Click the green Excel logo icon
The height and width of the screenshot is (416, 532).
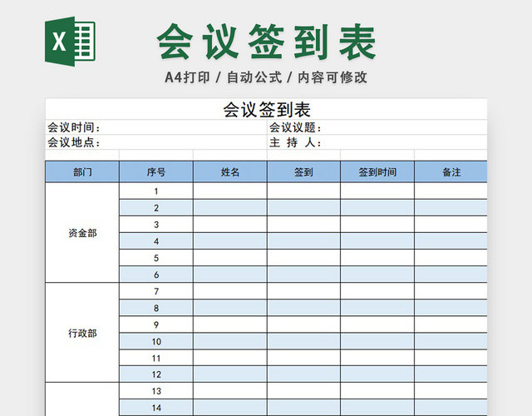click(x=70, y=42)
